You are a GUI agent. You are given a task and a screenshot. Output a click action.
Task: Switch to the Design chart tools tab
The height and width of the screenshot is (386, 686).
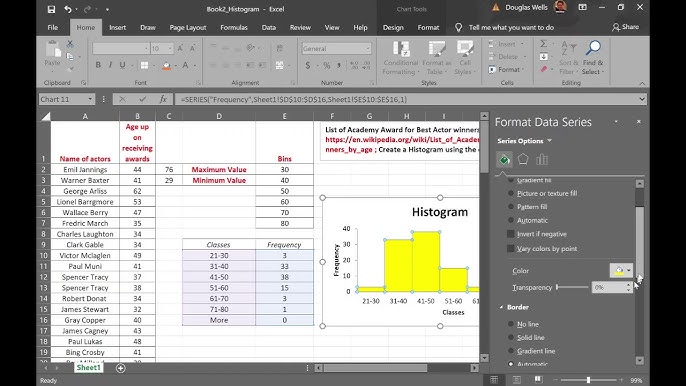point(393,28)
